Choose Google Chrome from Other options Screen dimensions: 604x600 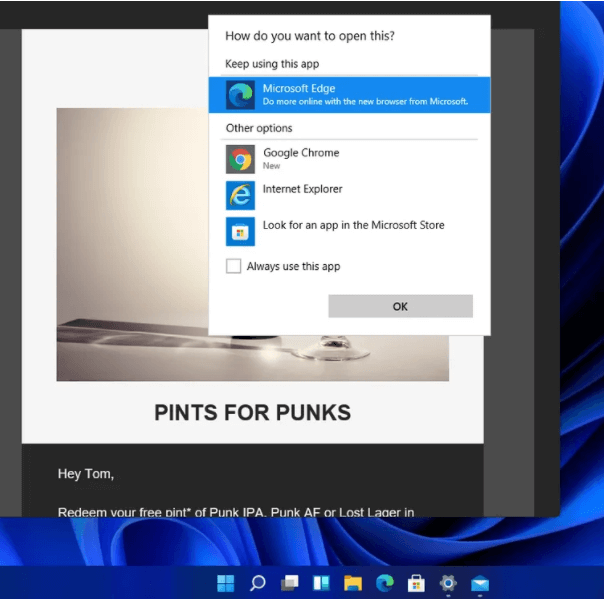click(349, 159)
